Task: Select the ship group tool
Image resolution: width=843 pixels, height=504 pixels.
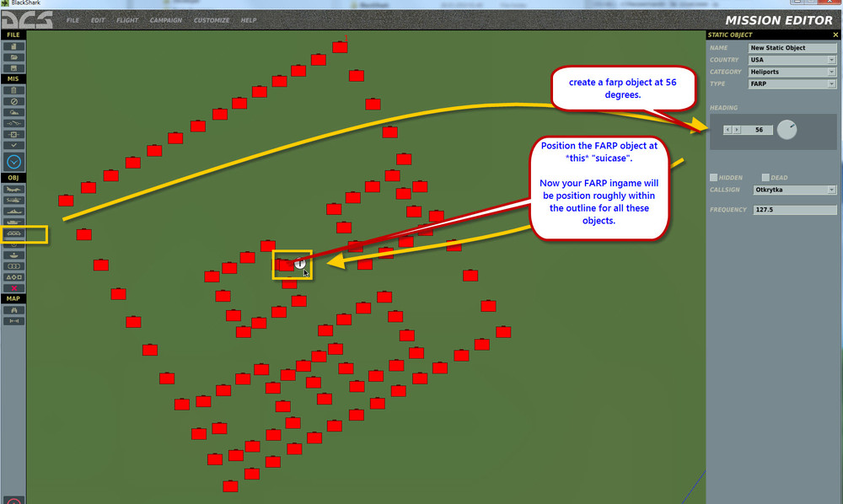Action: tap(13, 212)
